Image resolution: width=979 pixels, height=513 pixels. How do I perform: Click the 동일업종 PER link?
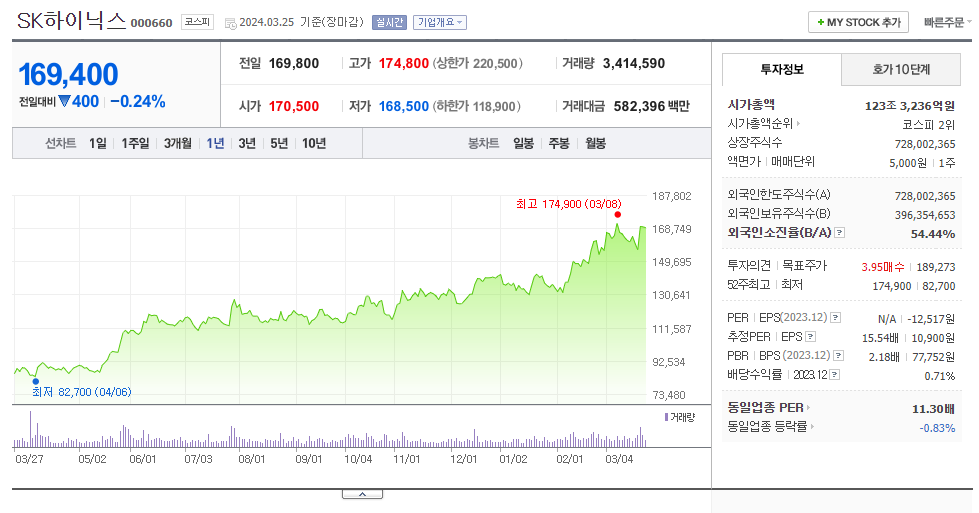click(765, 408)
